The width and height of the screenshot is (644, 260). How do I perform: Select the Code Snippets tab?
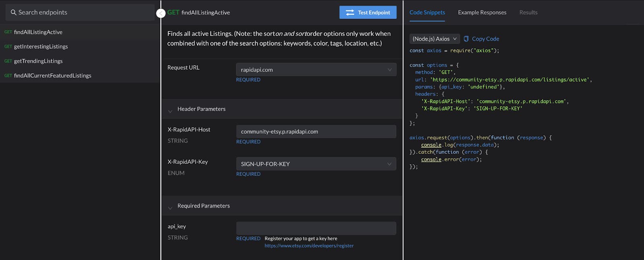pyautogui.click(x=427, y=12)
